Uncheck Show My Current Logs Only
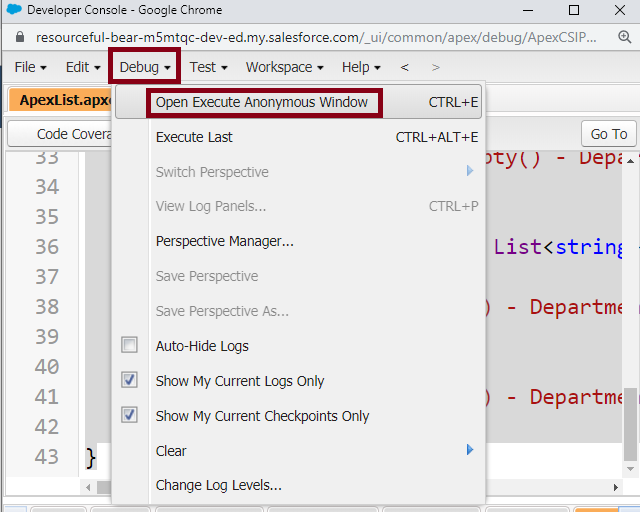 (129, 380)
